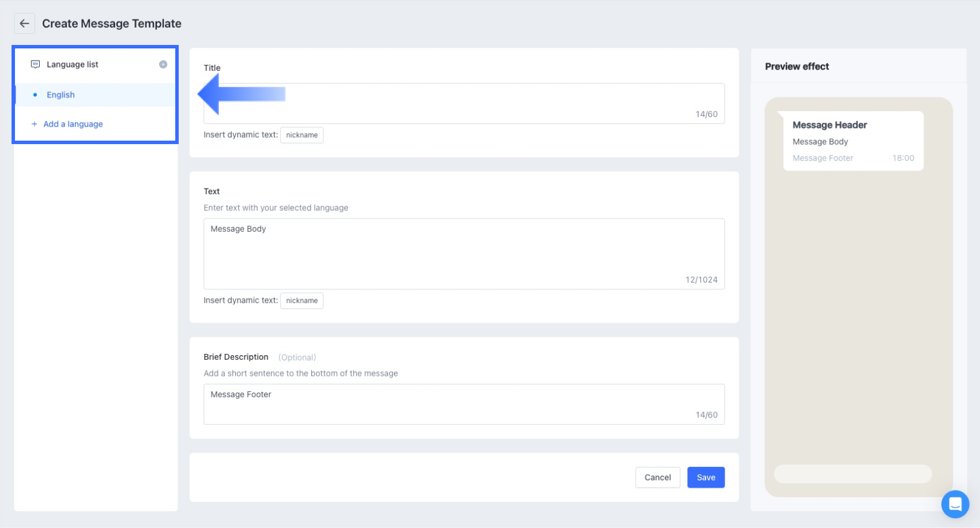Click the Message Header in preview bubble
The image size is (980, 528).
830,125
